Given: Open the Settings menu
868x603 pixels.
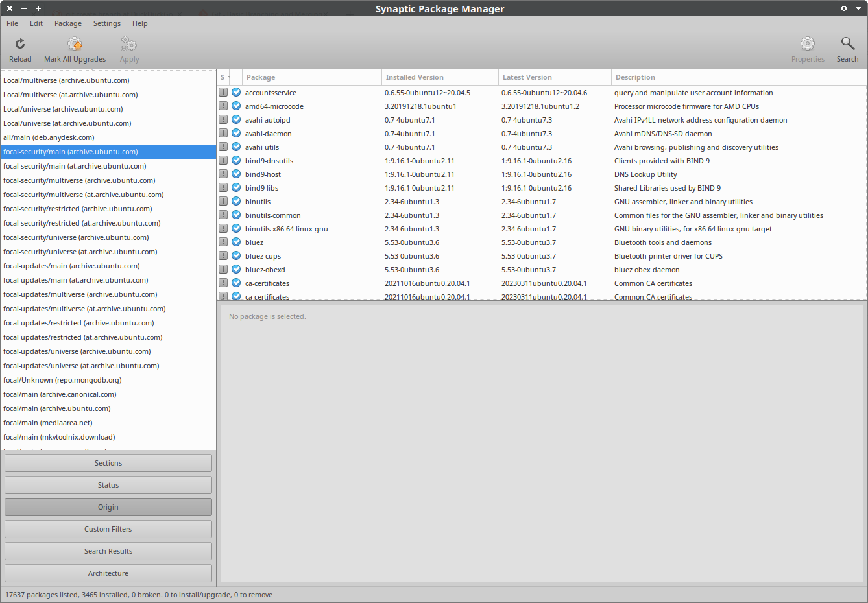Looking at the screenshot, I should pyautogui.click(x=107, y=23).
